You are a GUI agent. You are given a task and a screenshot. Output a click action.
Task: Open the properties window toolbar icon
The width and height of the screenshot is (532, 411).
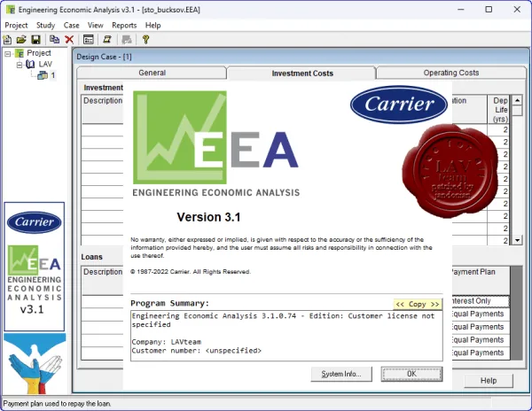(88, 40)
